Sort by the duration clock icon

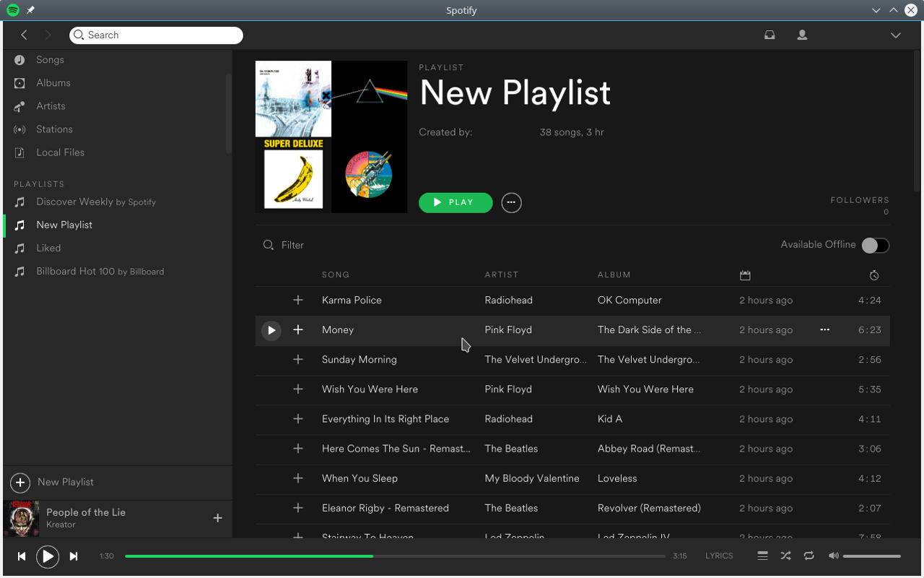[x=874, y=275]
